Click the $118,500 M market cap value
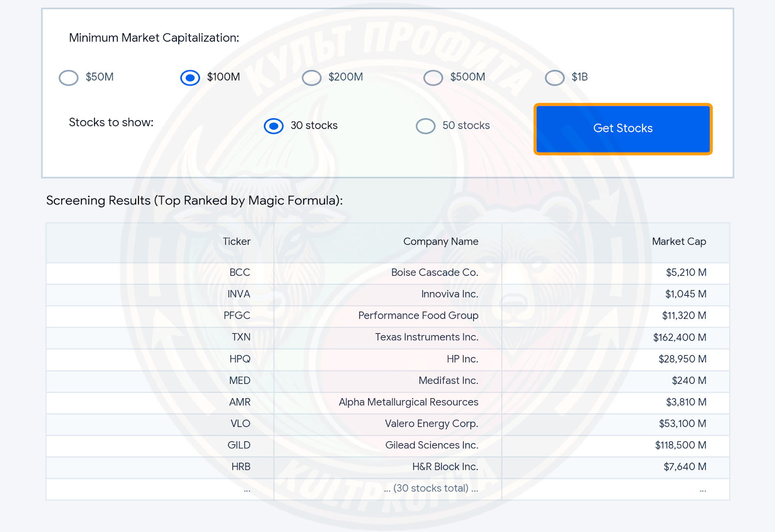The image size is (775, 532). (x=681, y=445)
